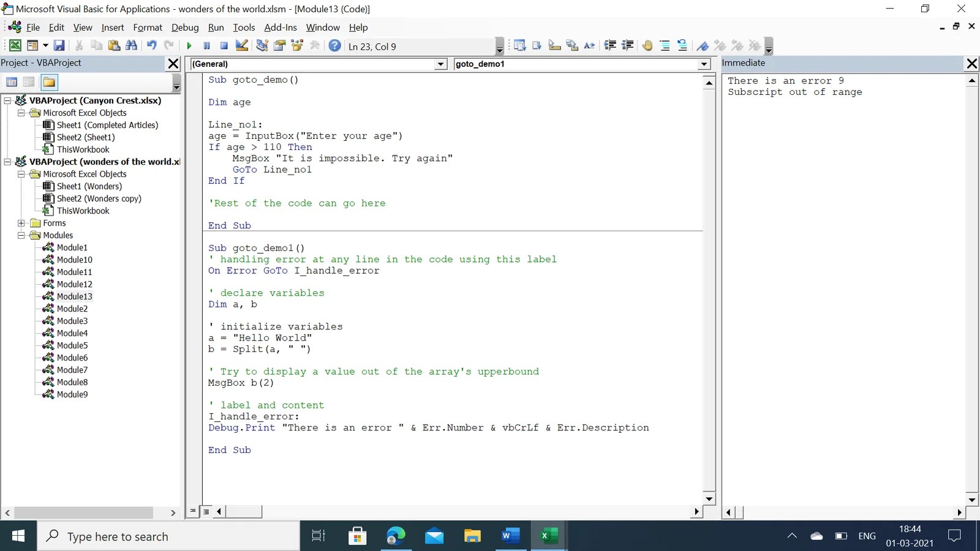Open the General object dropdown
The height and width of the screenshot is (551, 980).
tap(440, 64)
